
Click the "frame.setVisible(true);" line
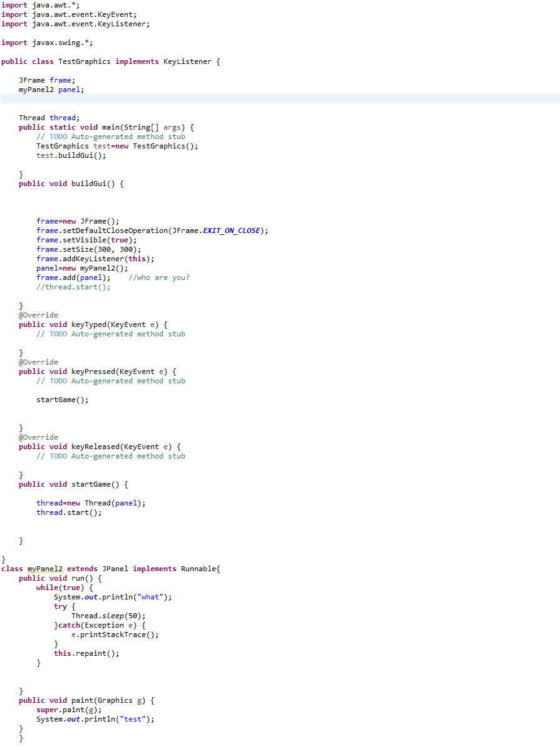86,240
